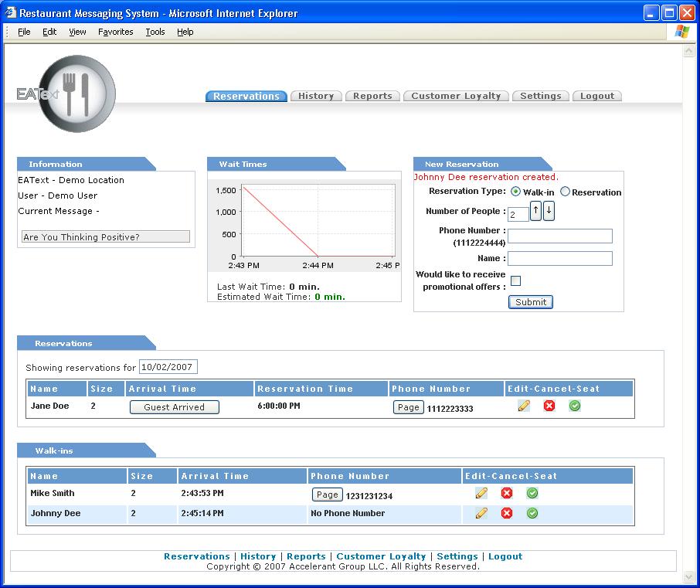Seat Johnny Dee with the green check icon
The width and height of the screenshot is (700, 588).
tap(532, 513)
